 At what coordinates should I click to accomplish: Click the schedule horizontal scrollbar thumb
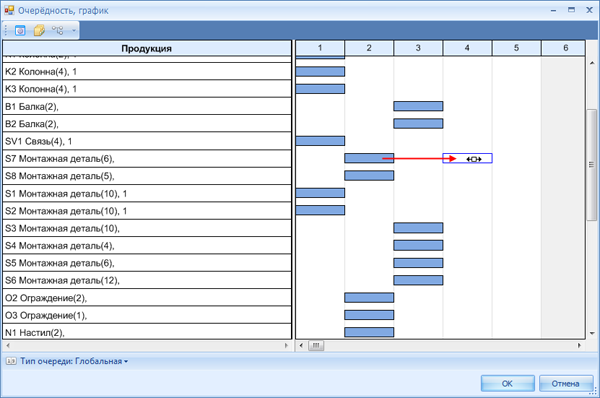click(x=316, y=346)
